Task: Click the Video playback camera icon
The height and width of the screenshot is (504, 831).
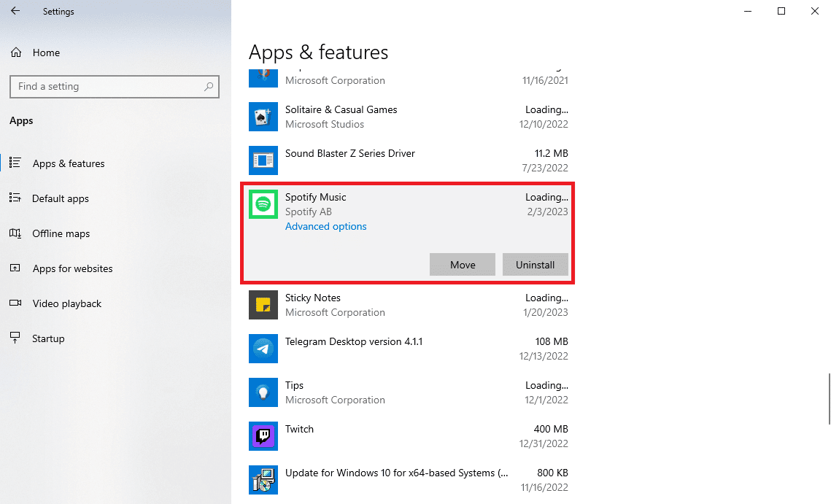Action: pos(15,303)
